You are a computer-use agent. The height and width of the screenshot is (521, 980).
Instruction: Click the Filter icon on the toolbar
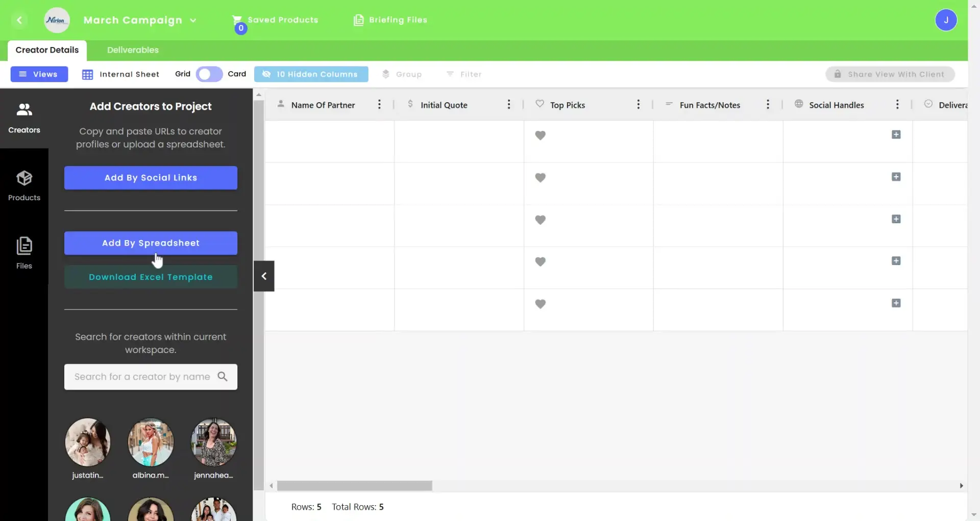coord(451,74)
